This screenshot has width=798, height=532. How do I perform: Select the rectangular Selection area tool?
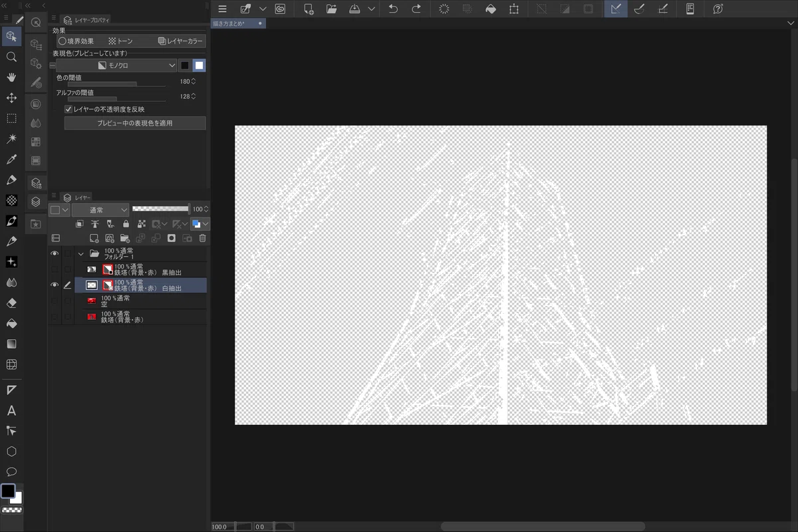pos(11,118)
